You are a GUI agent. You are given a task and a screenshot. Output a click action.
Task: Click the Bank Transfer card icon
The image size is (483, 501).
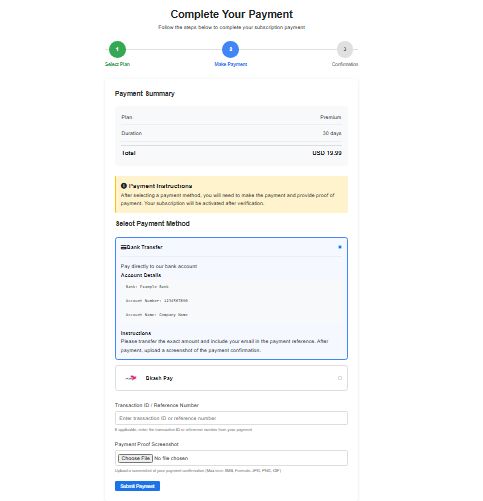pos(123,247)
